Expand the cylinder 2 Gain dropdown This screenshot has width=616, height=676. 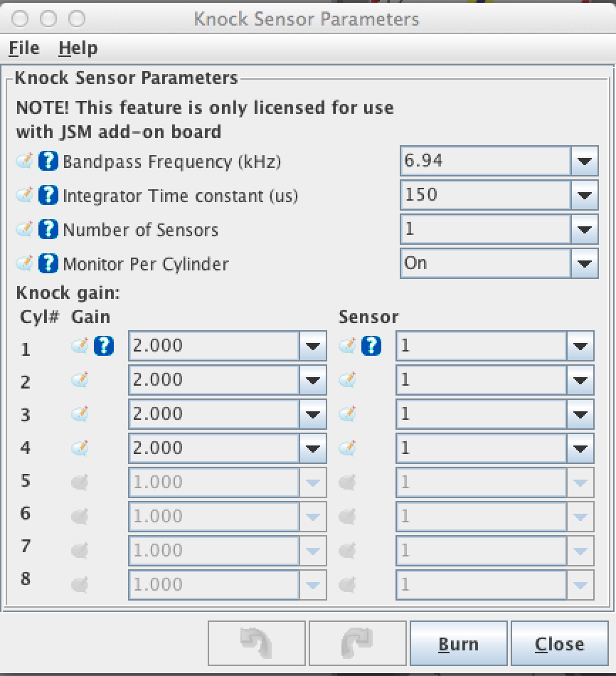pos(312,380)
